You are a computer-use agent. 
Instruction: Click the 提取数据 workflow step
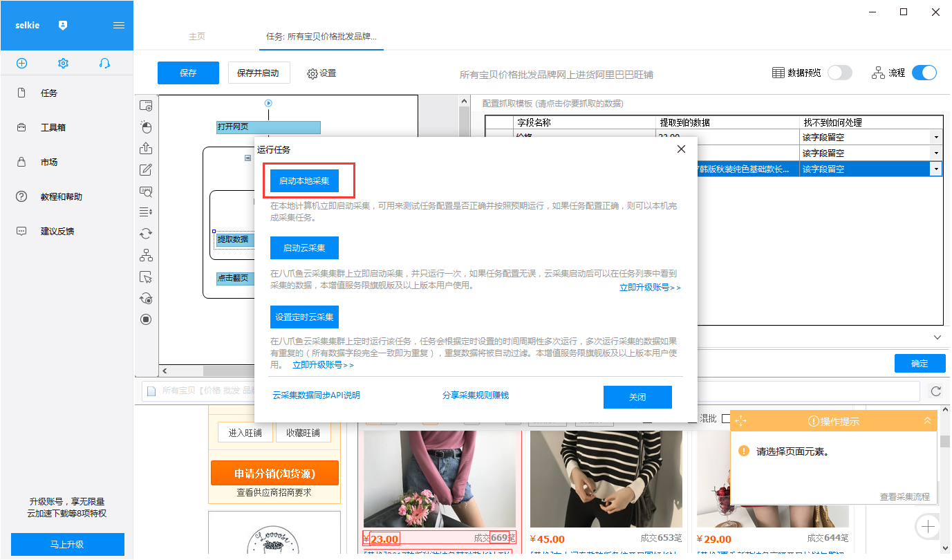click(235, 239)
